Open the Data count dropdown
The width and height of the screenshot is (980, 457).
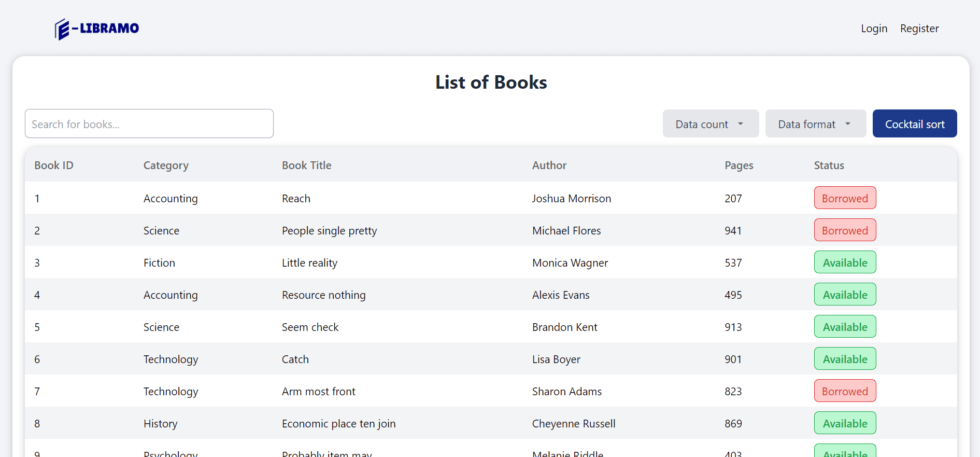pyautogui.click(x=710, y=124)
